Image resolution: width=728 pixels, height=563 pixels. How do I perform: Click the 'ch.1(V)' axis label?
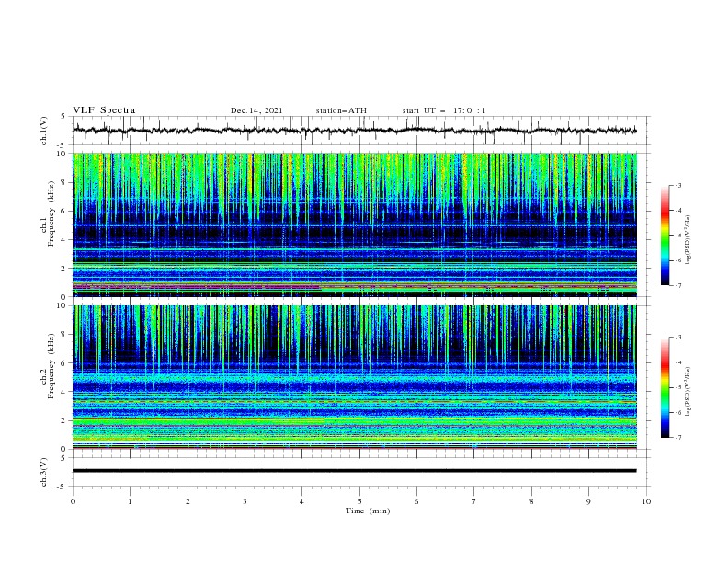point(44,131)
